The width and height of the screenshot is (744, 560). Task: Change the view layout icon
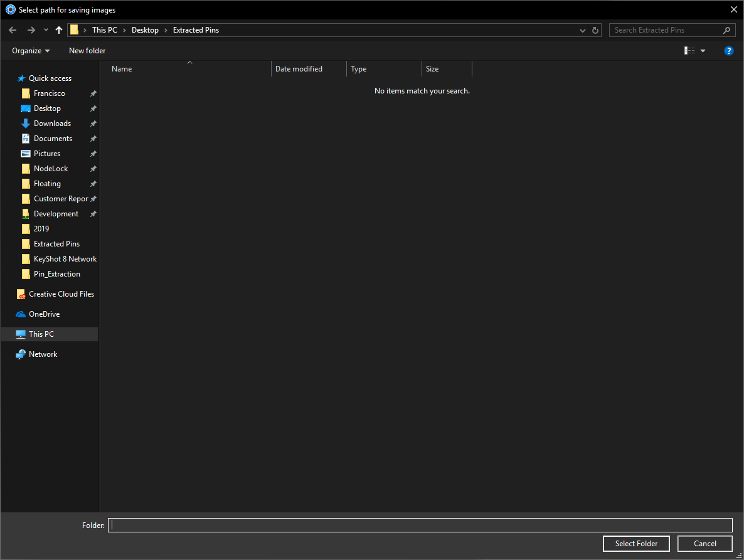tap(688, 50)
